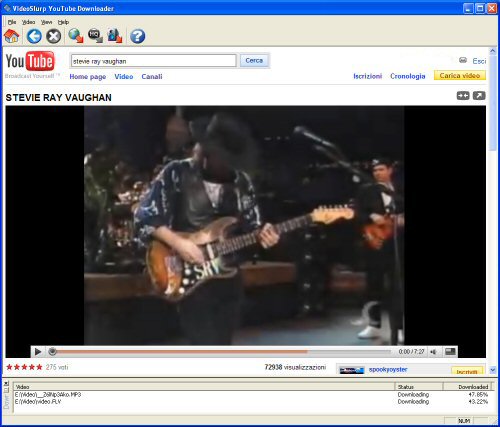Image resolution: width=500 pixels, height=427 pixels.
Task: Click the page scrollbar down arrow
Action: coord(493,370)
